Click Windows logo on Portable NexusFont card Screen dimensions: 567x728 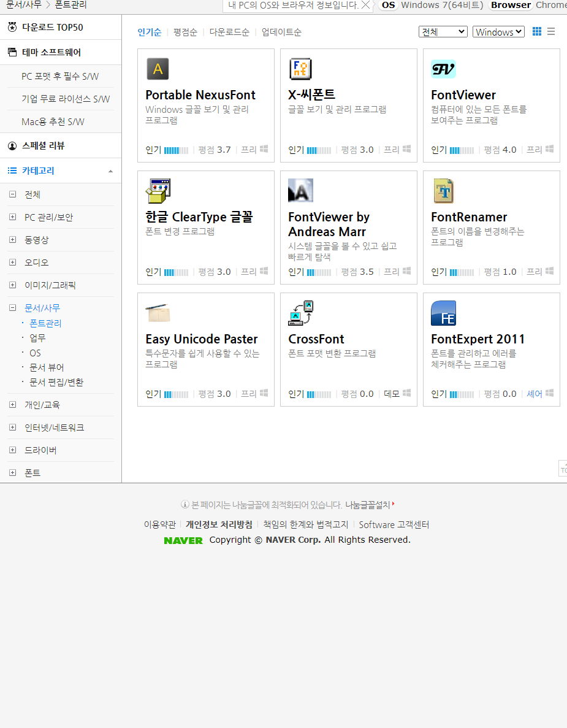coord(264,149)
